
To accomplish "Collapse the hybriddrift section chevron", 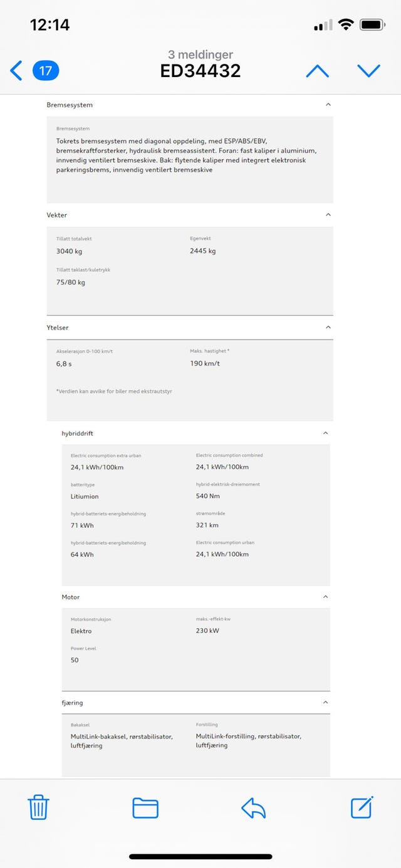I will click(x=325, y=433).
